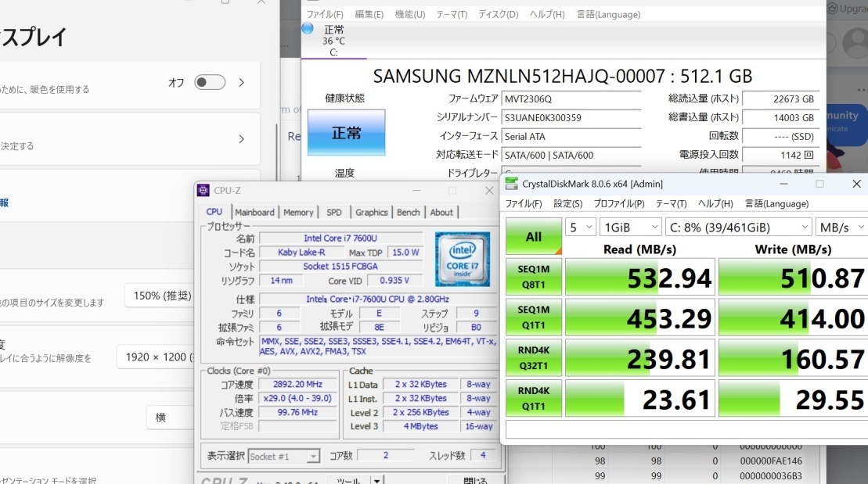Screen dimensions: 868x484
Task: Open the Socket #1 selection dropdown
Action: [284, 457]
